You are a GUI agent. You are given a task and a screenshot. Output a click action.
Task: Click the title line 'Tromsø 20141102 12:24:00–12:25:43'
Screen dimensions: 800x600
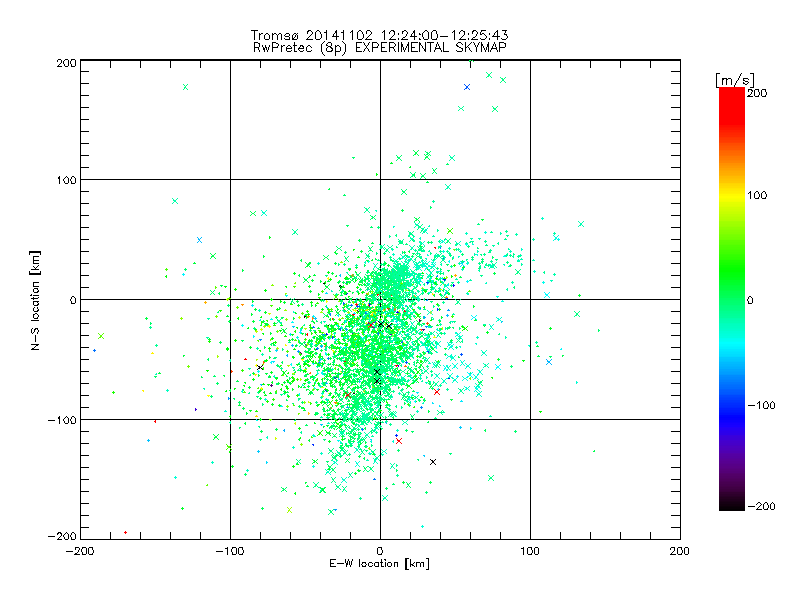point(379,35)
